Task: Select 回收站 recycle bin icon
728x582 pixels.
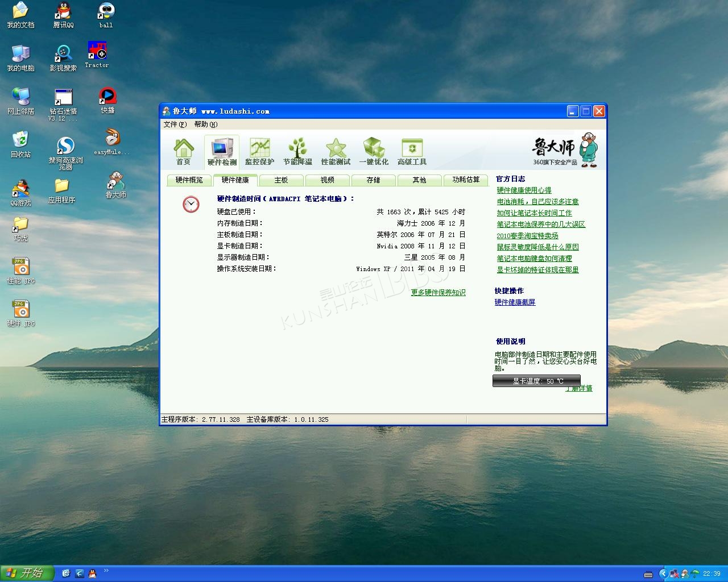Action: point(20,144)
